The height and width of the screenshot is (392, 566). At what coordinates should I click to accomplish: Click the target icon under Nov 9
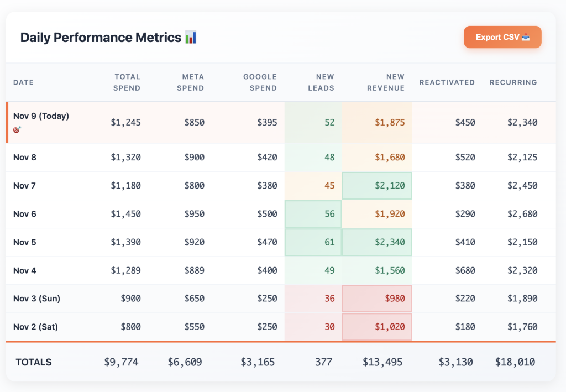pos(17,130)
